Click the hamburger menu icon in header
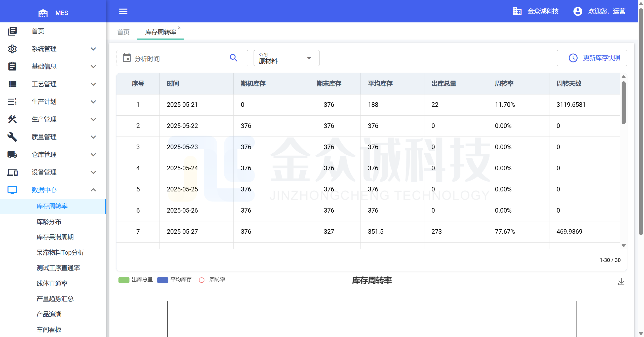This screenshot has width=644, height=337. [123, 11]
